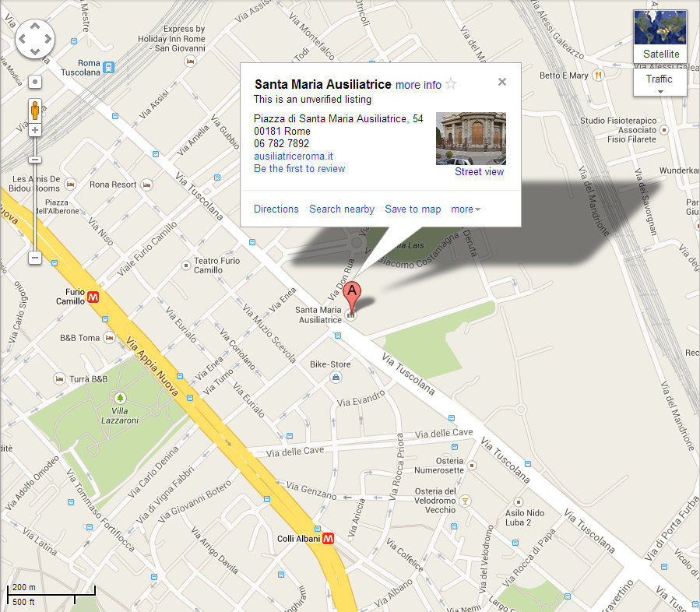Switch to Satellite map view
This screenshot has width=700, height=612.
point(660,37)
